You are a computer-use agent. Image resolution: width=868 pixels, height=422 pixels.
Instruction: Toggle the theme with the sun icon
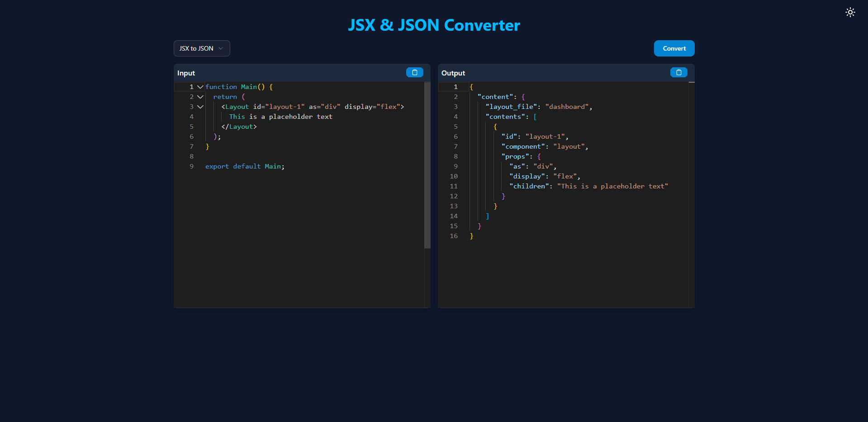pos(850,12)
